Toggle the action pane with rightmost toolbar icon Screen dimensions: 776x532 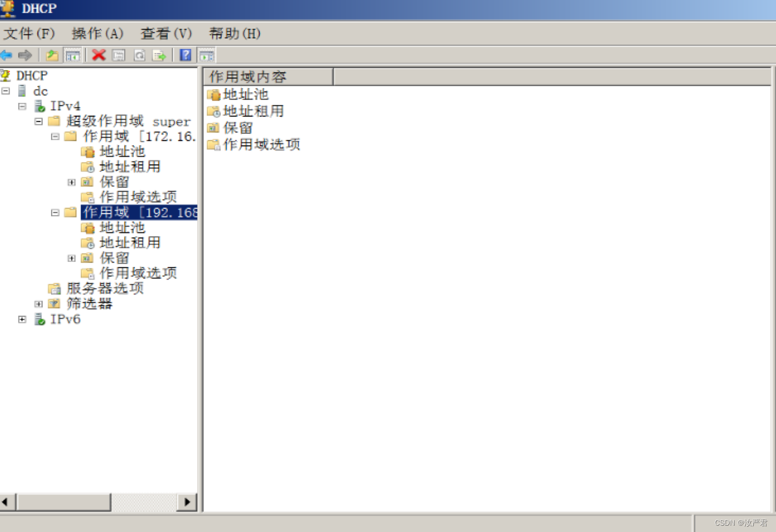click(x=207, y=55)
